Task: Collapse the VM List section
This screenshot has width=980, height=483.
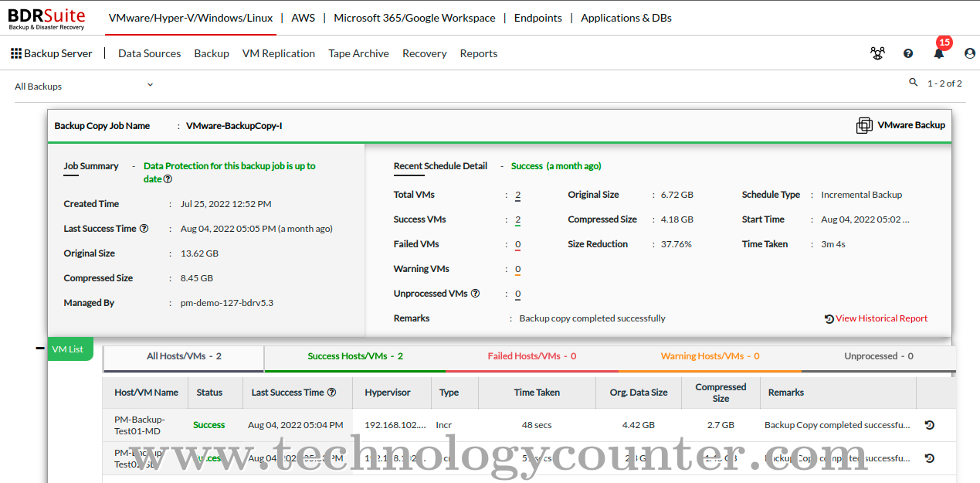Action: coord(38,349)
